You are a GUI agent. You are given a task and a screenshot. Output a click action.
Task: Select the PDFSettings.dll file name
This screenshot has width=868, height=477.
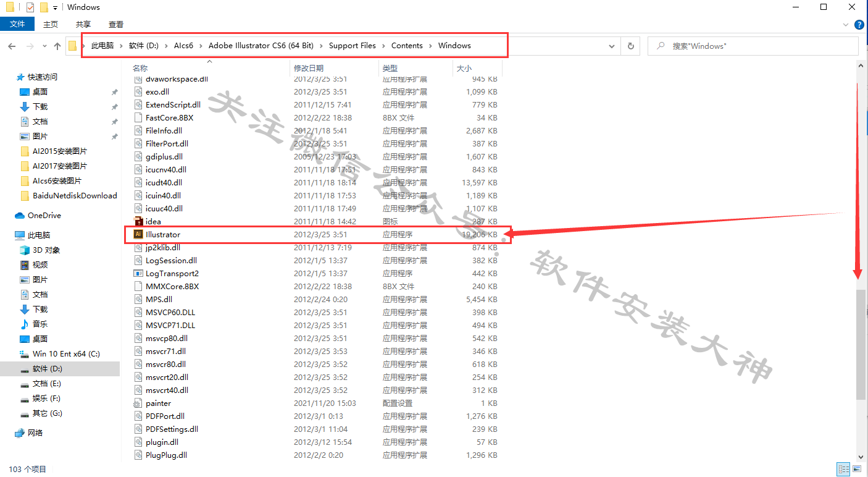tap(172, 429)
